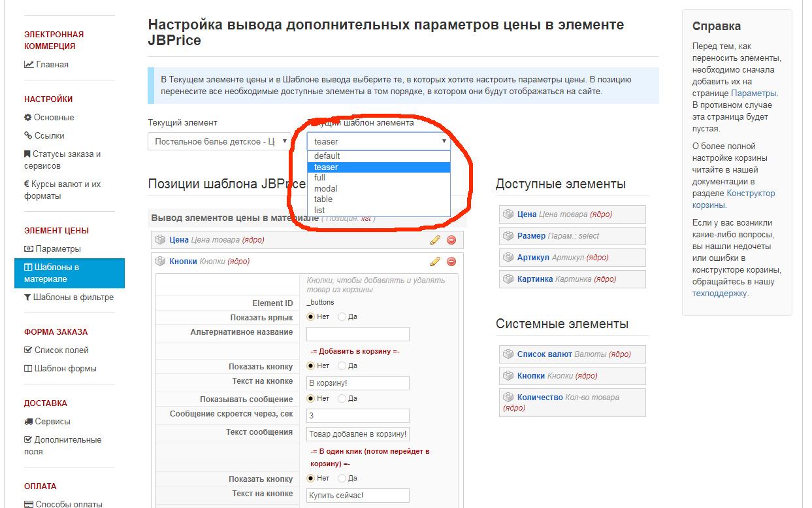Set Показывать сообщение to Да

point(342,399)
